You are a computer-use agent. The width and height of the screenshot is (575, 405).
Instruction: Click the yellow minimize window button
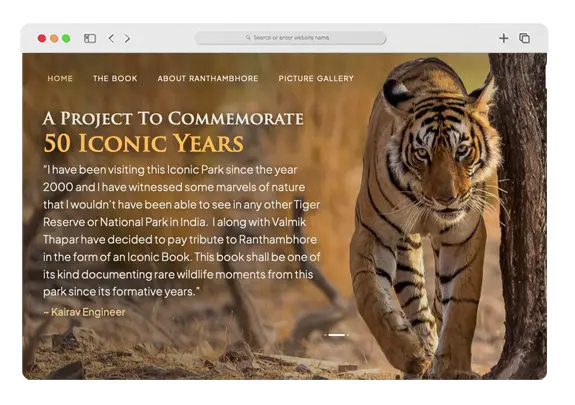tap(54, 38)
